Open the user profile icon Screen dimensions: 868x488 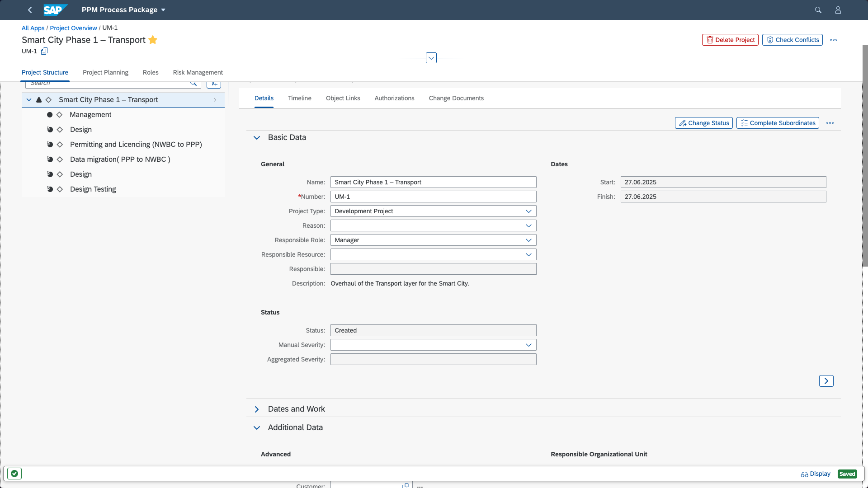(x=838, y=10)
